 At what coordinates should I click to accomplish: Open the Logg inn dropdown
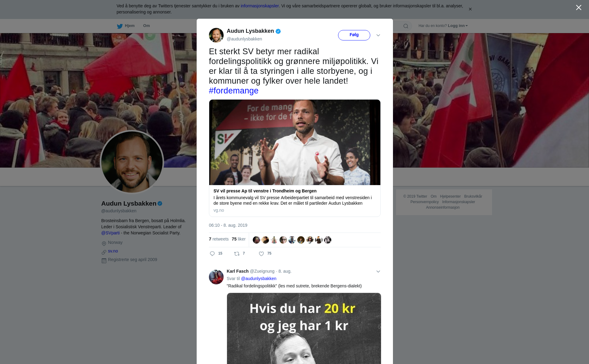458,26
